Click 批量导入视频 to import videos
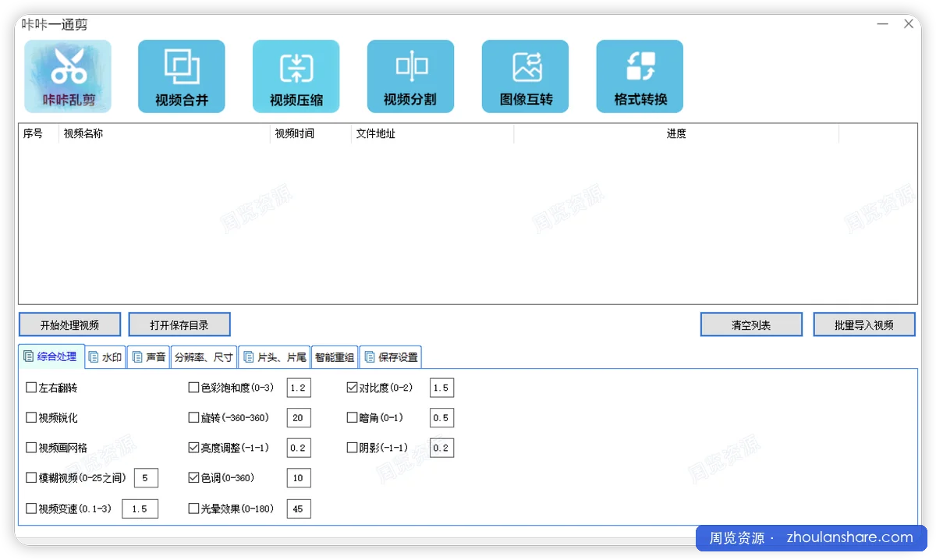936x560 pixels. pos(864,324)
